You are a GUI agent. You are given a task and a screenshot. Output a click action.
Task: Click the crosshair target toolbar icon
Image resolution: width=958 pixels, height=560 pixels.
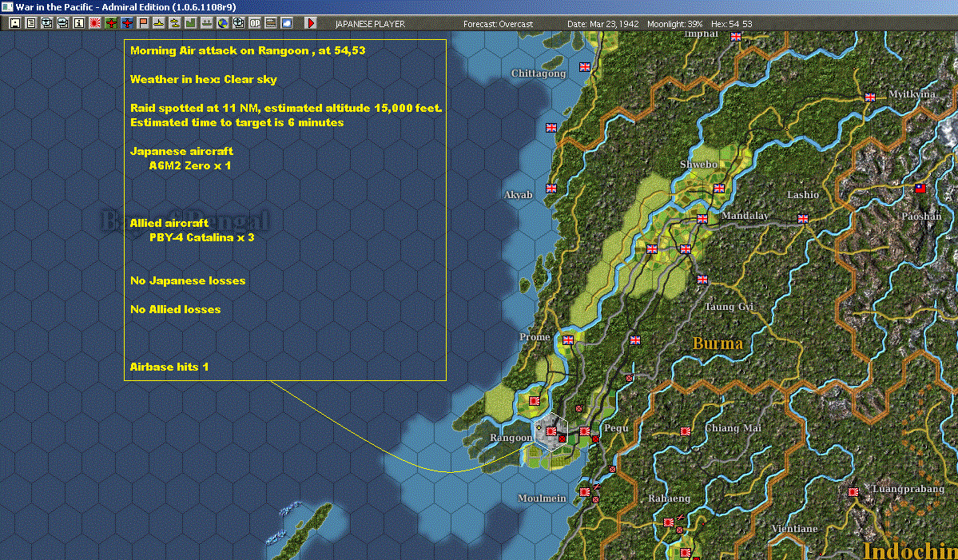(x=238, y=23)
